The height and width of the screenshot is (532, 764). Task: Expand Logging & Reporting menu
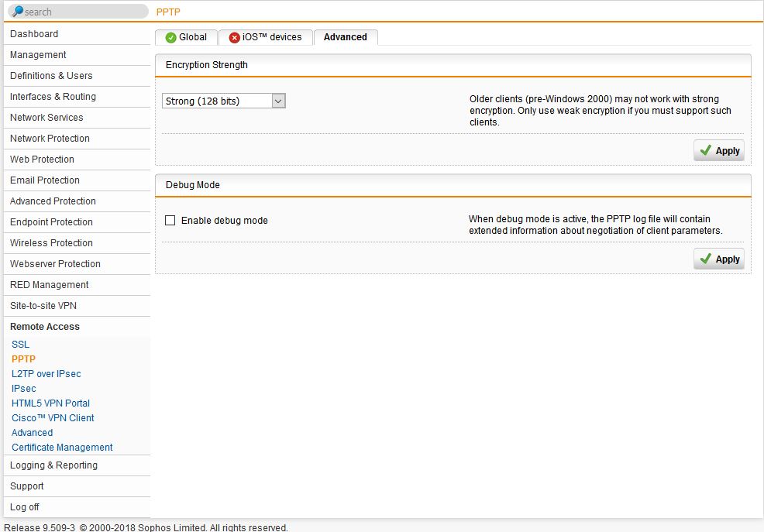(77, 466)
